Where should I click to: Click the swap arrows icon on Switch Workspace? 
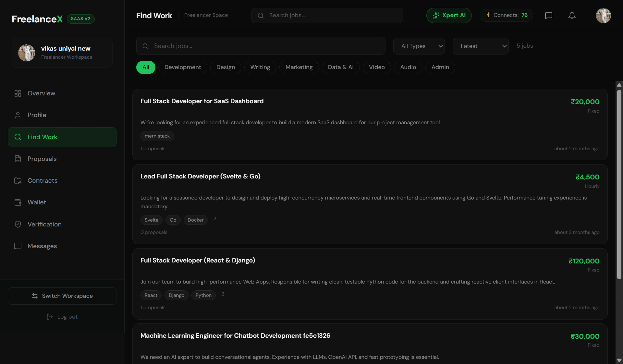coord(35,296)
